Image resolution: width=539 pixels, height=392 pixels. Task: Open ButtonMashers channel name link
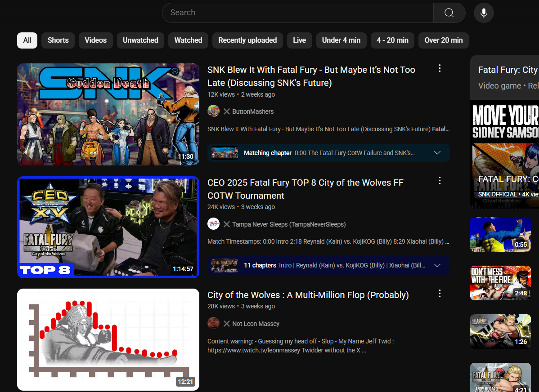click(253, 111)
